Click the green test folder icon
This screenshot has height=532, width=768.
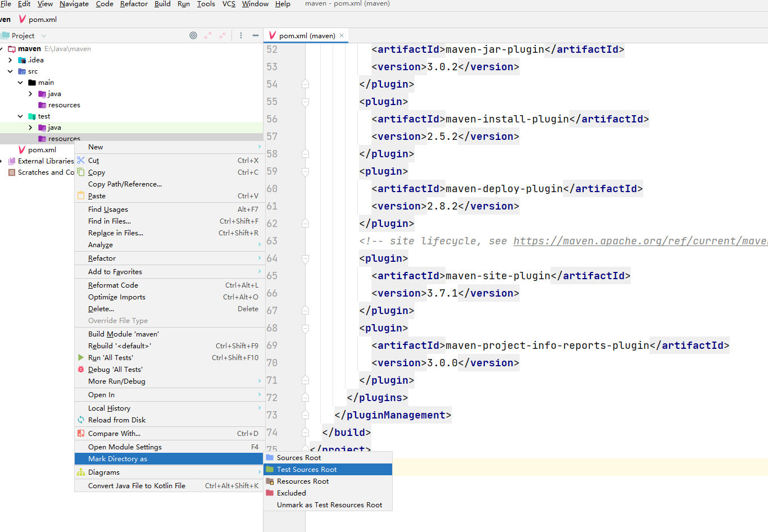point(32,116)
